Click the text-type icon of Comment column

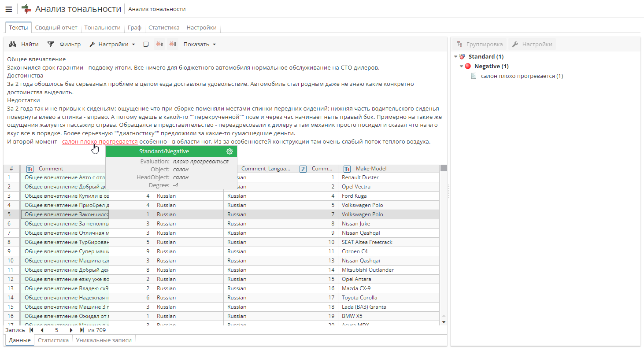pos(30,169)
